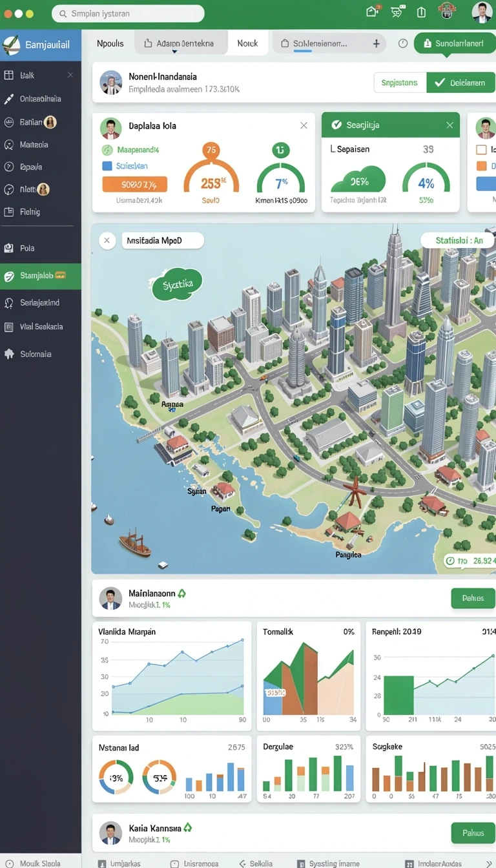Click the Seriajexind sidebar icon
Image resolution: width=496 pixels, height=868 pixels.
tap(9, 302)
